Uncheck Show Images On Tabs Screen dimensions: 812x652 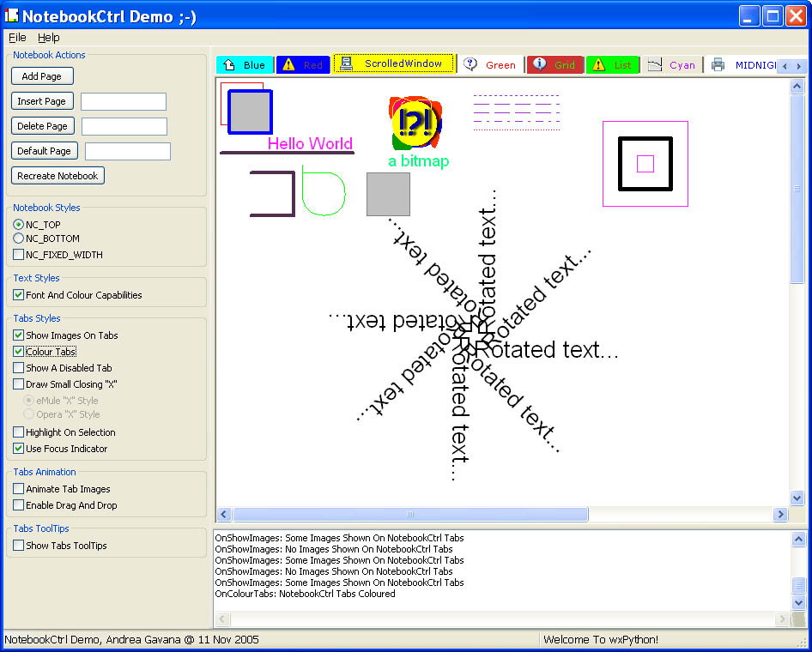19,335
